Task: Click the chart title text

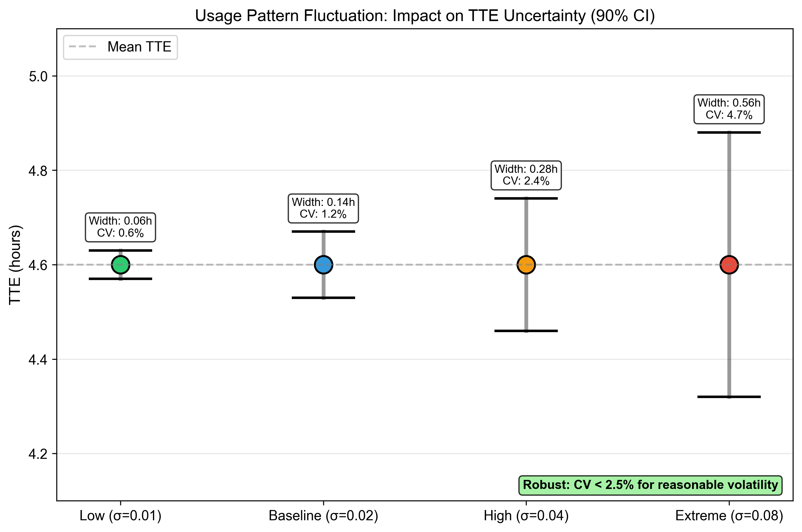Action: (425, 16)
